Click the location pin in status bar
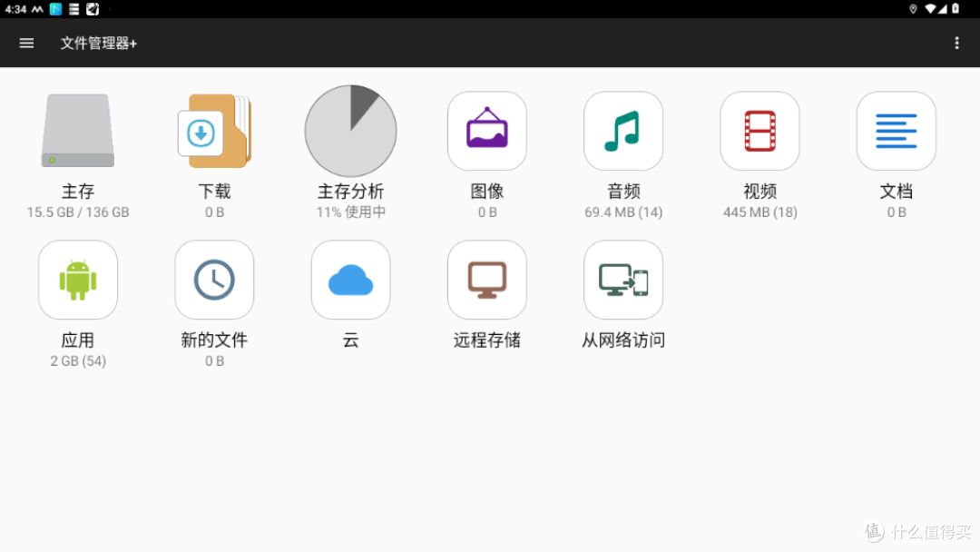 [x=913, y=9]
